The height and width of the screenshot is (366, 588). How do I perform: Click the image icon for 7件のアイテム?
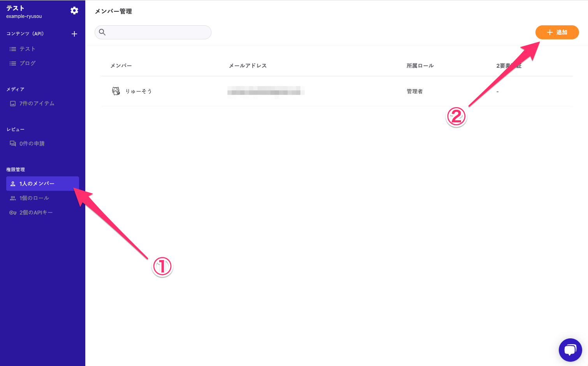click(13, 104)
